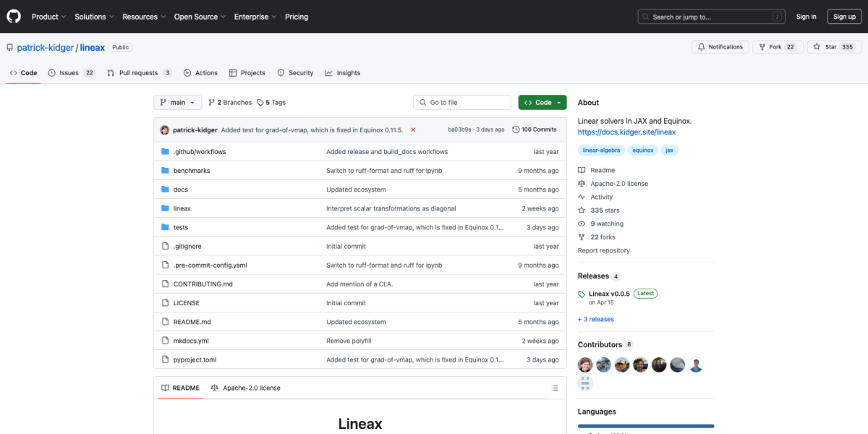Expand the main branch dropdown
Image resolution: width=868 pixels, height=434 pixels.
[177, 103]
